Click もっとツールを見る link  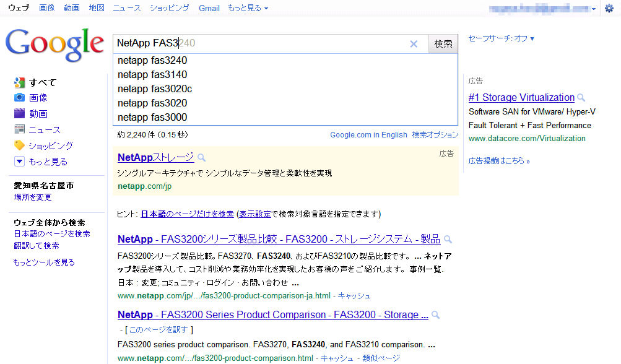pos(44,262)
